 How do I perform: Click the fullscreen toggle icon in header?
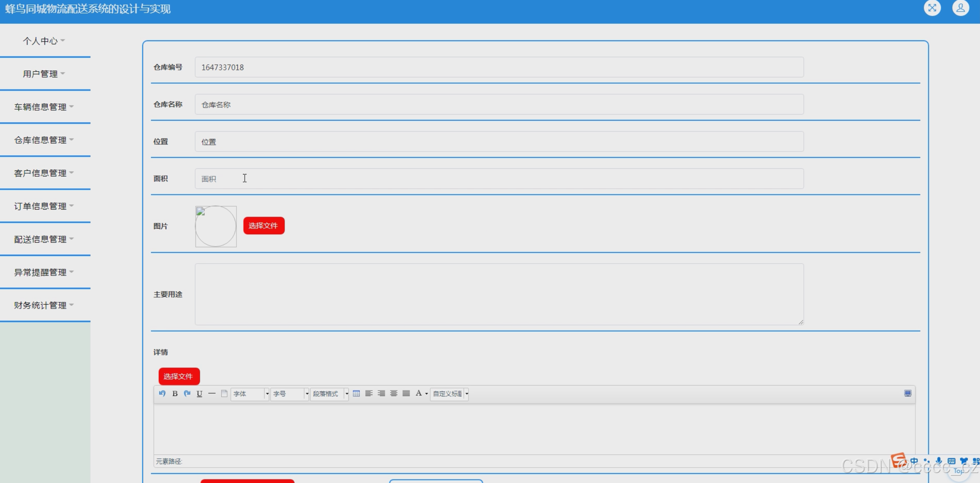932,8
